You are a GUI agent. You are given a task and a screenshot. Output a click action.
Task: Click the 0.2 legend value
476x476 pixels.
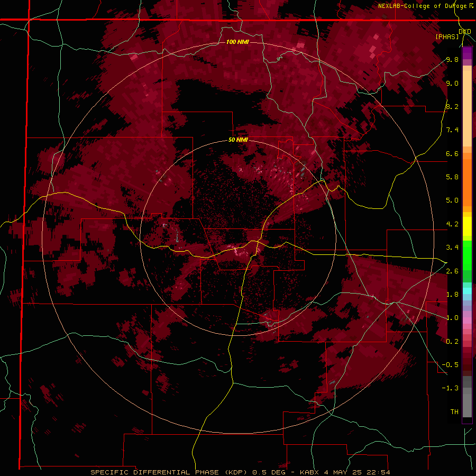coord(452,342)
